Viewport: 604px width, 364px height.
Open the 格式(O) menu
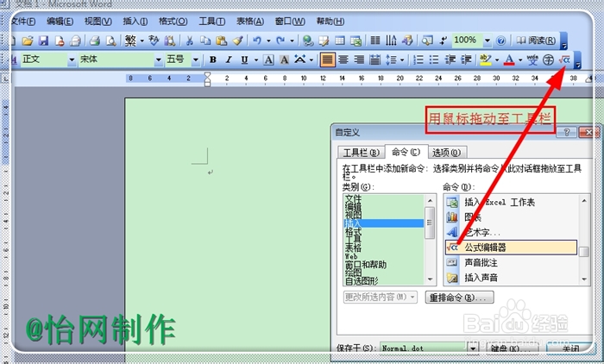(x=173, y=22)
